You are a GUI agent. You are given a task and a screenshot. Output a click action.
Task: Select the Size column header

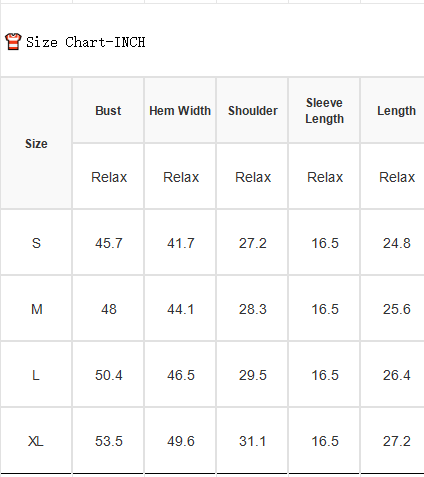point(36,144)
